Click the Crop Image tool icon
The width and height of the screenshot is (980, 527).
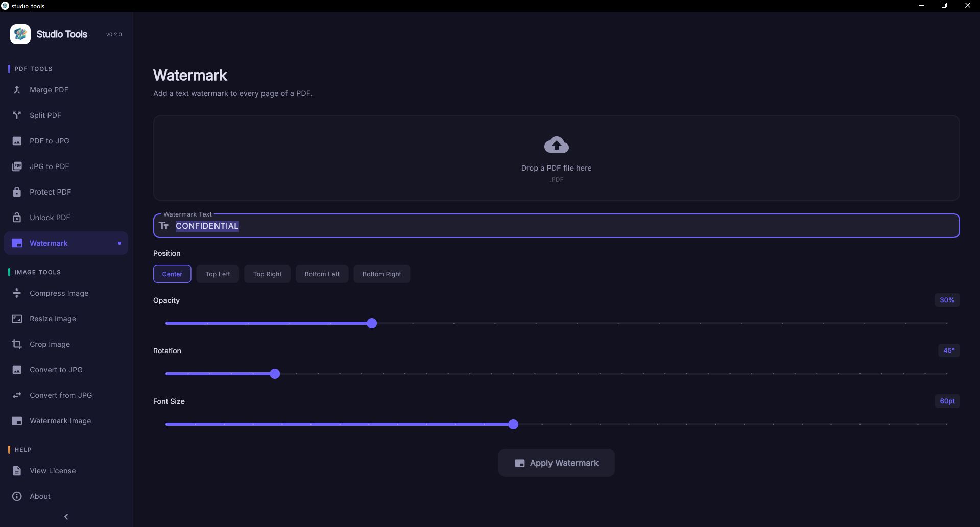coord(17,344)
